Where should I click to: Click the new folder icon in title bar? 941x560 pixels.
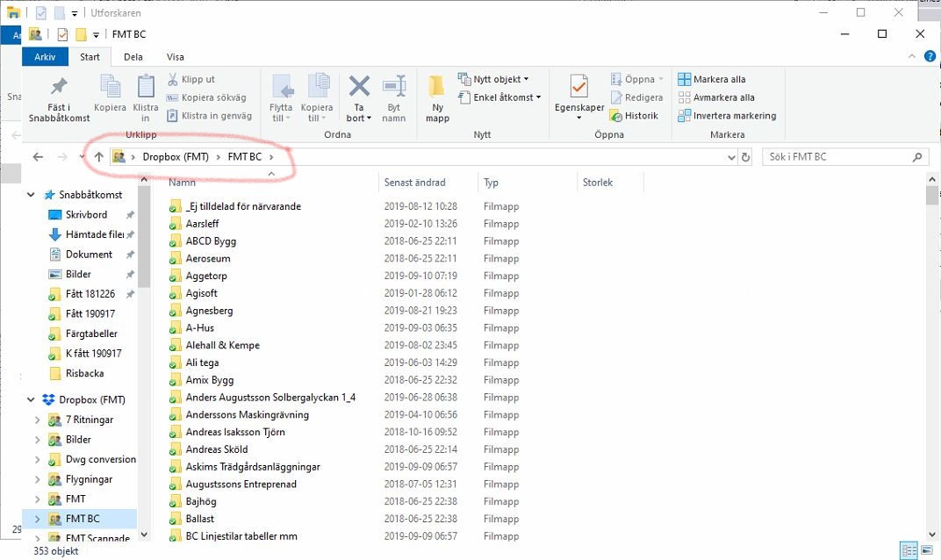click(x=81, y=34)
